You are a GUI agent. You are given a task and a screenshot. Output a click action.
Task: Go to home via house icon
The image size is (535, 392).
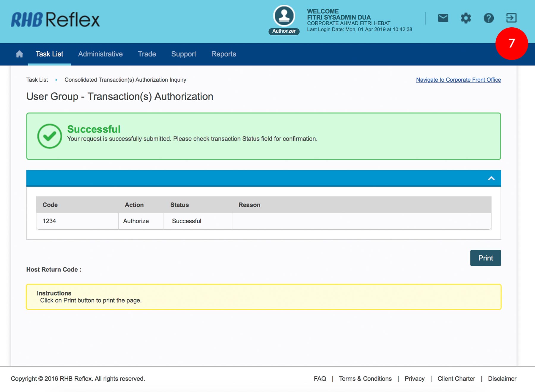tap(19, 54)
